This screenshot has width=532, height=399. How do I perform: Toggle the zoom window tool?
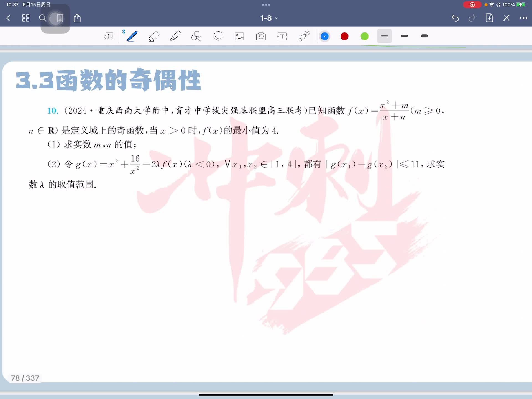coord(109,36)
